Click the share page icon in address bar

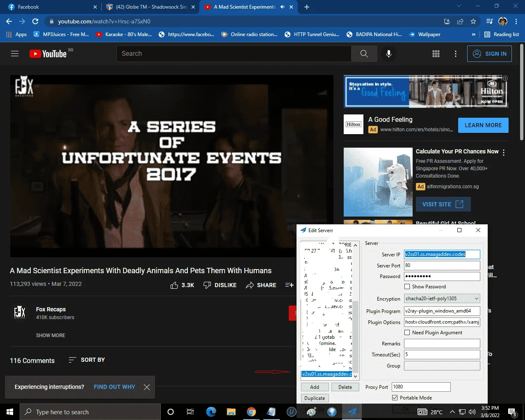460,21
